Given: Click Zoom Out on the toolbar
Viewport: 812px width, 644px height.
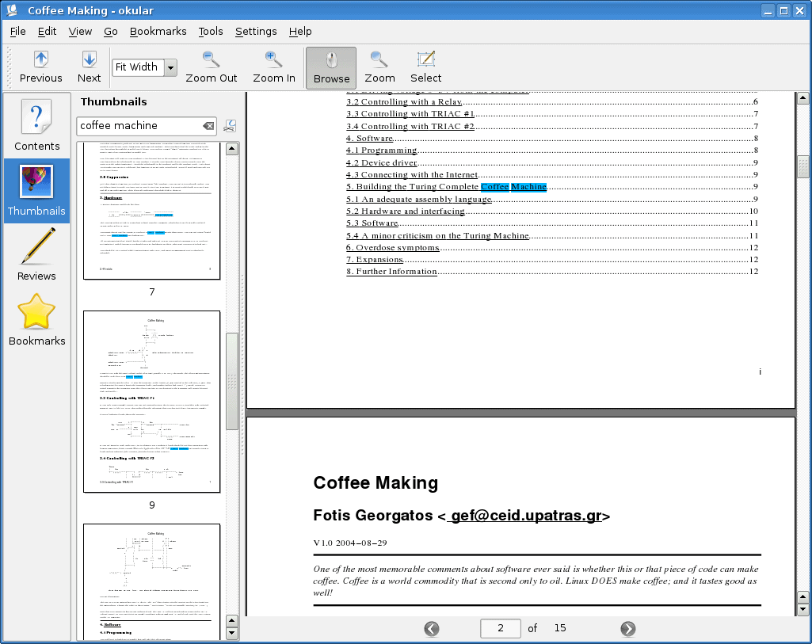Looking at the screenshot, I should coord(211,67).
